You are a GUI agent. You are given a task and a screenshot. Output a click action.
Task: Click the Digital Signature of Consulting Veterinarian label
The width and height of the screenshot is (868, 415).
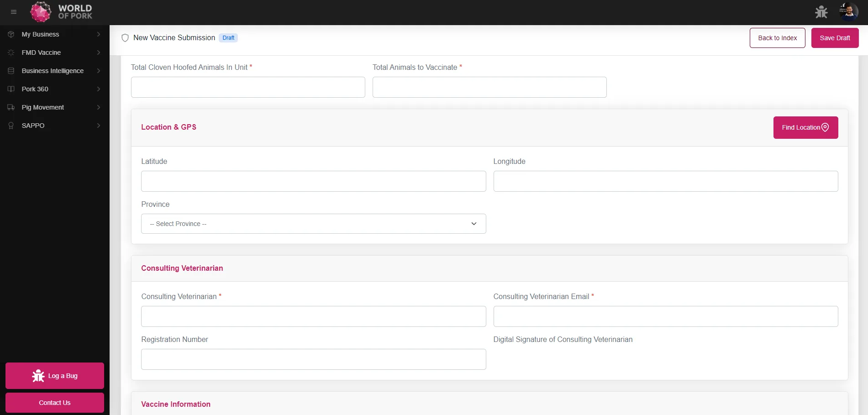click(x=563, y=339)
